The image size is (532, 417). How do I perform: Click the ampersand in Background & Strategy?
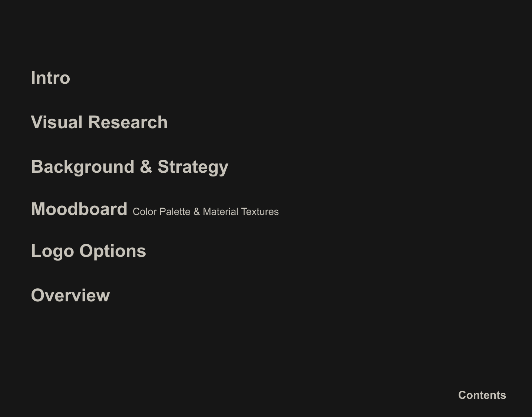tap(146, 167)
